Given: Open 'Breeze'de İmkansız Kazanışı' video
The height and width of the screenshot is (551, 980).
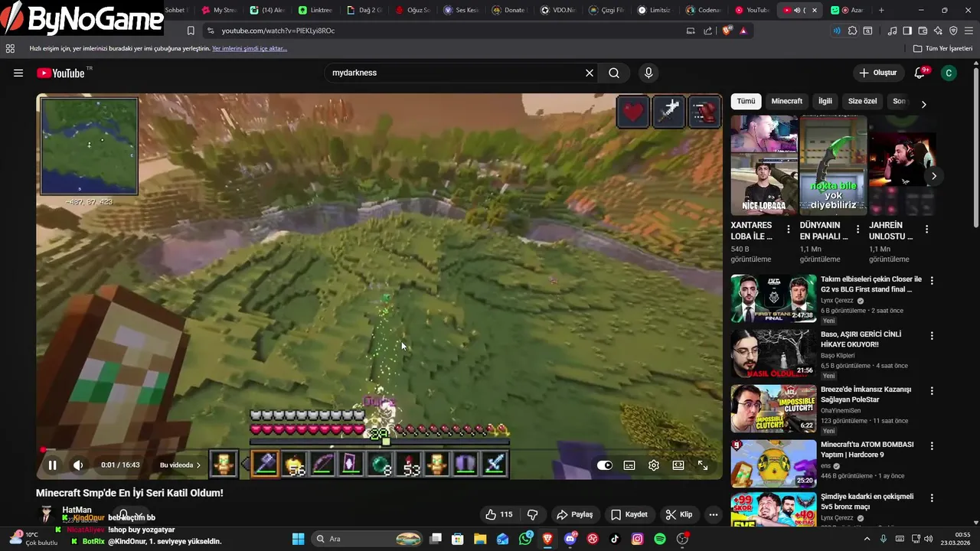Looking at the screenshot, I should [773, 409].
